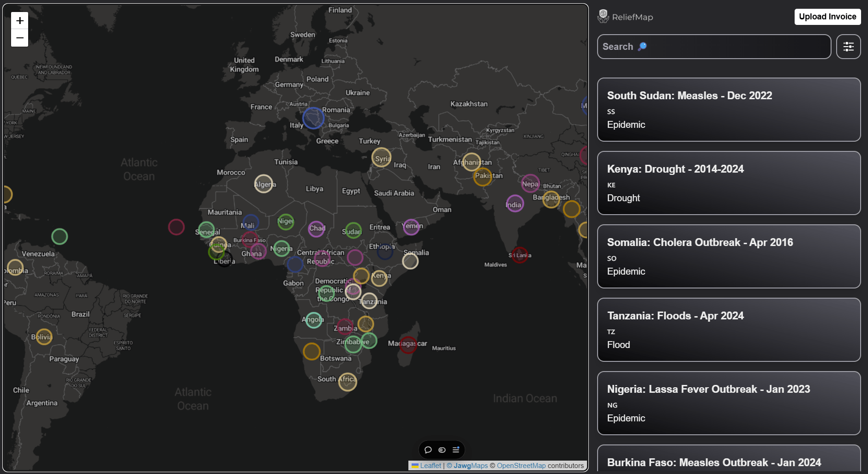Viewport: 868px width, 474px height.
Task: Open the filter sliders button beside search
Action: [848, 47]
